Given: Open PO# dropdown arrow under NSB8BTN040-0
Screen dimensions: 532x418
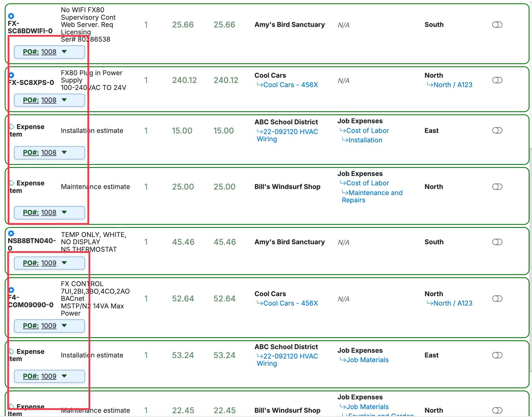Looking at the screenshot, I should click(x=64, y=263).
